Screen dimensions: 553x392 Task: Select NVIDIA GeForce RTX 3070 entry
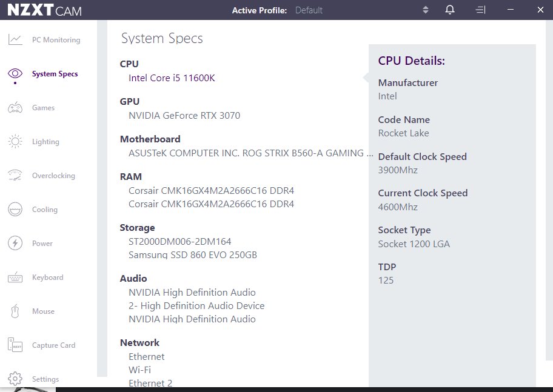click(184, 116)
